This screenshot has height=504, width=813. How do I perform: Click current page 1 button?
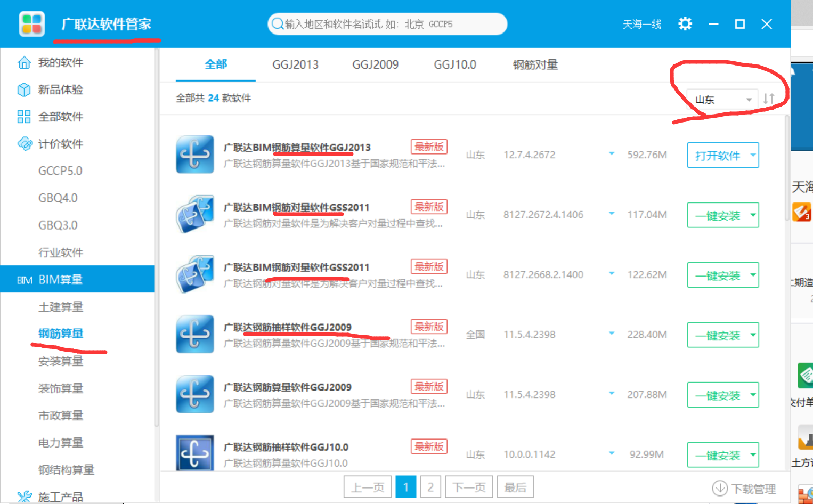406,487
